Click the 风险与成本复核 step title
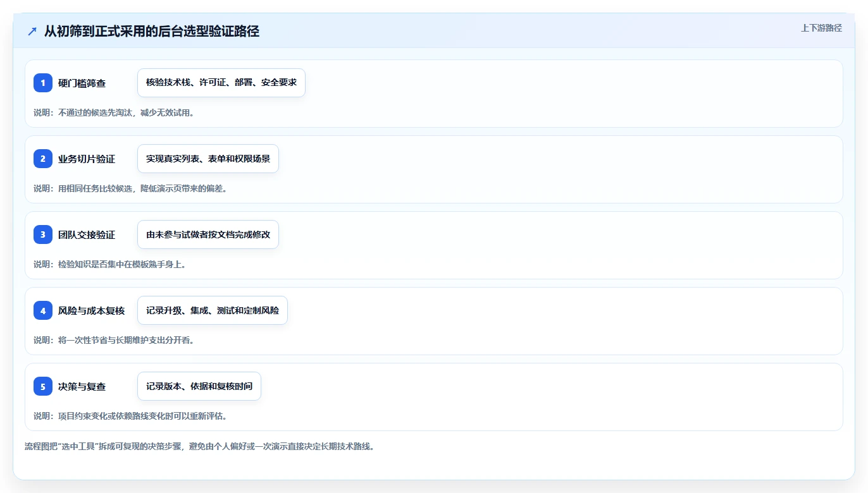The image size is (868, 493). coord(91,311)
